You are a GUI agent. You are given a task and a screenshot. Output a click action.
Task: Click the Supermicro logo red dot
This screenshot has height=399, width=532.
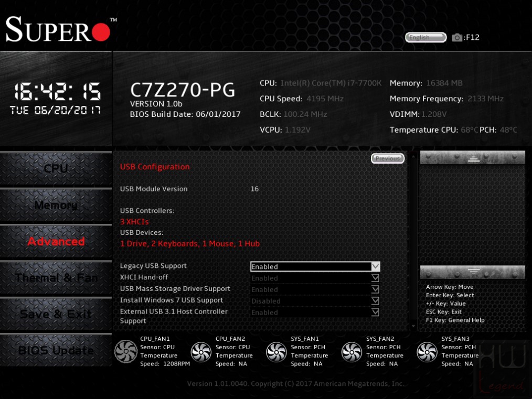click(x=101, y=32)
